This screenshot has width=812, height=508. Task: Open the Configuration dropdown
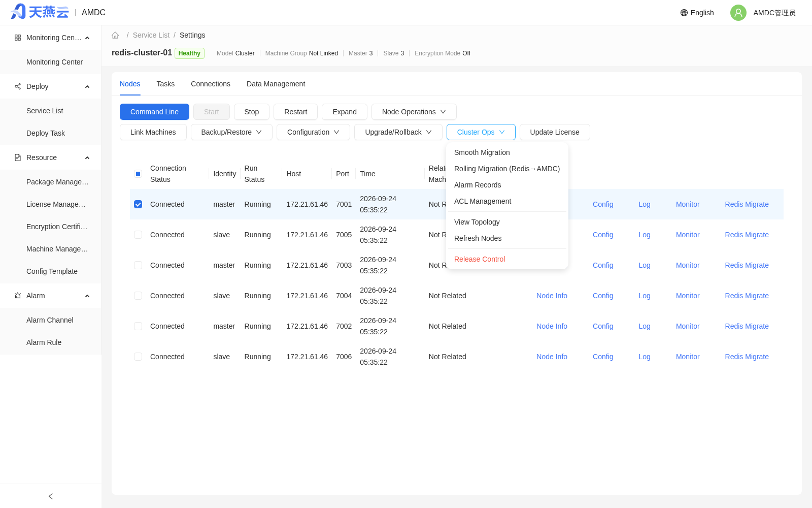313,132
